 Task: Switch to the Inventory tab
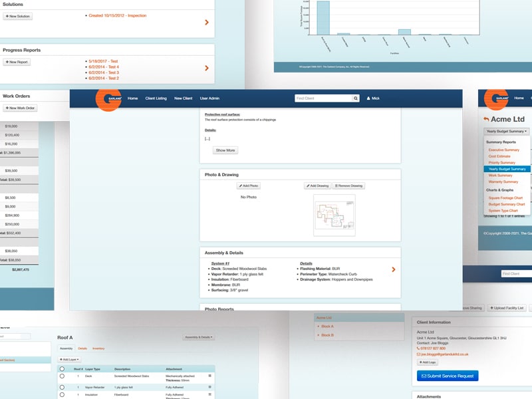tap(98, 348)
